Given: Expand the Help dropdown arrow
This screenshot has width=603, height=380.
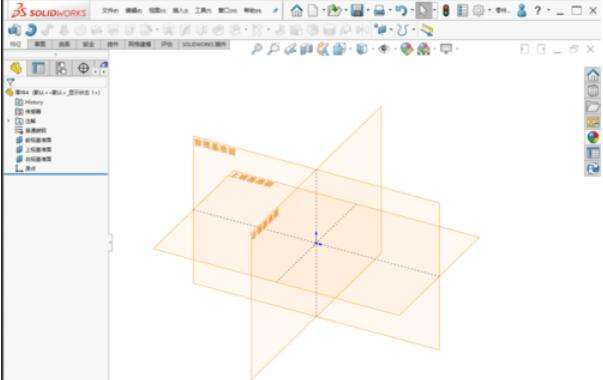Looking at the screenshot, I should click(548, 11).
